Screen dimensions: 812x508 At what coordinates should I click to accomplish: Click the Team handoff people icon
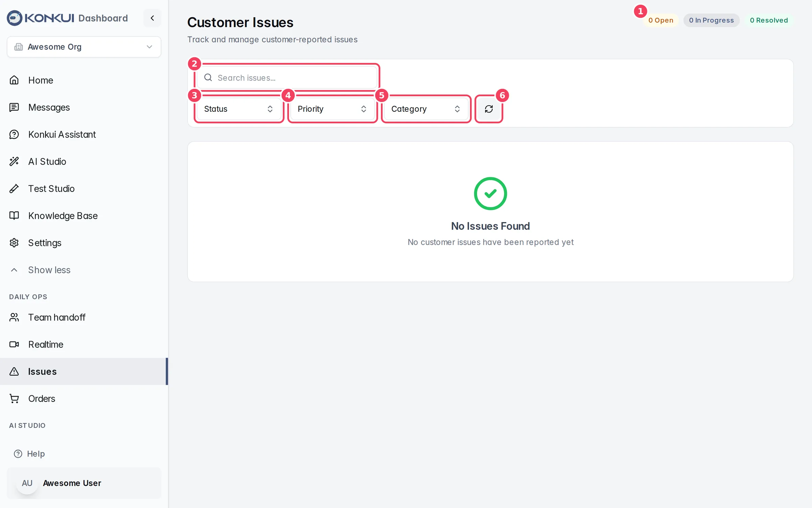pos(14,317)
